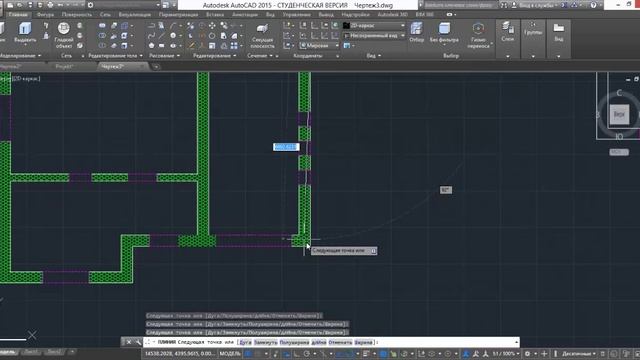Open the Визуализация ribbon tab
Screen dimensions: 640x360
tap(134, 14)
